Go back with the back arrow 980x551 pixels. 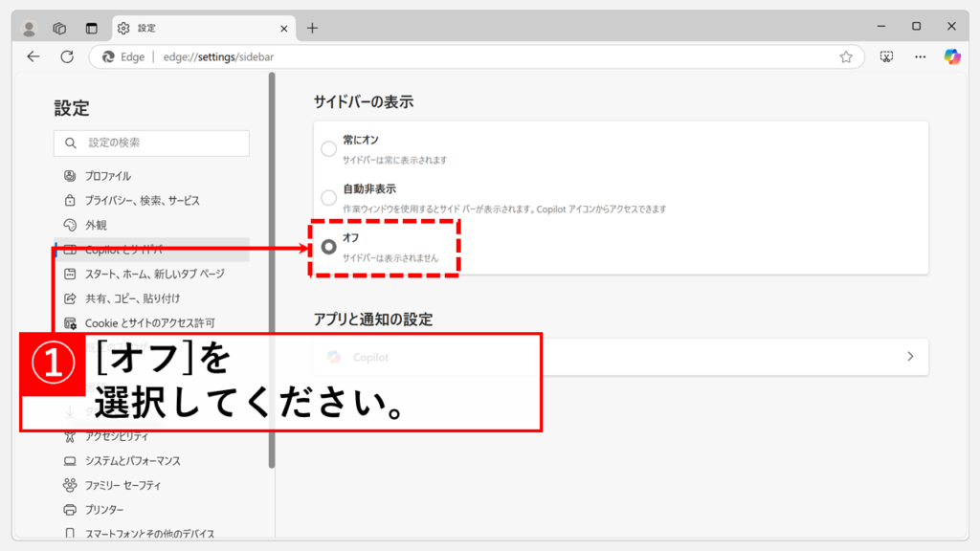tap(33, 56)
